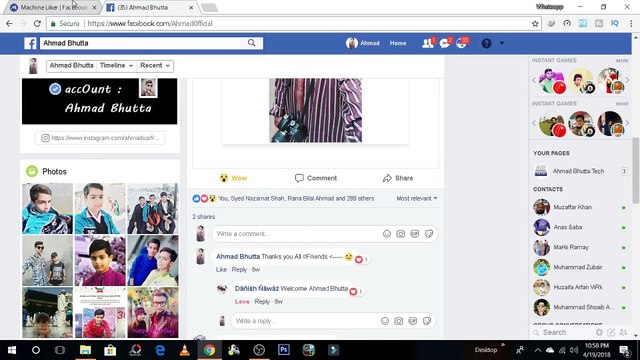This screenshot has width=640, height=360.
Task: Open the quick help question icon
Action: (x=486, y=43)
